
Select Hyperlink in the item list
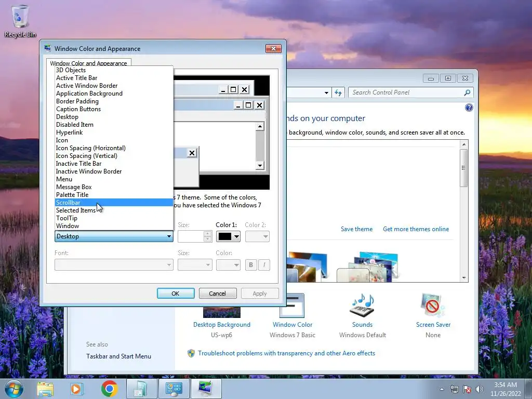point(114,132)
